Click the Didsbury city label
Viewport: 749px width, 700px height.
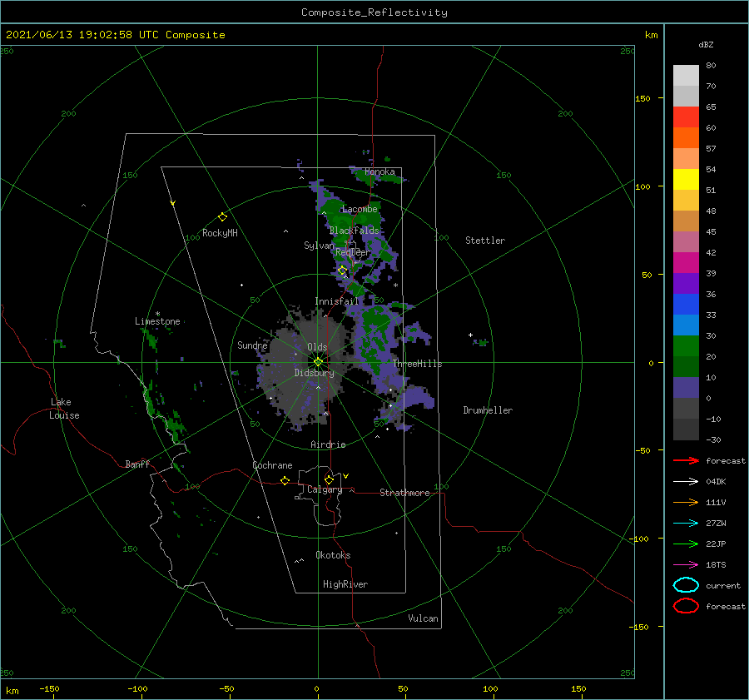[x=314, y=373]
